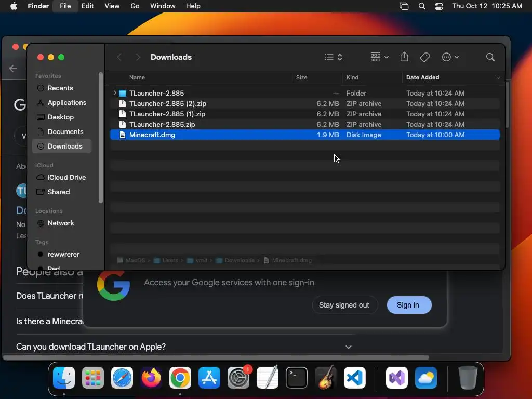Open the Go menu
This screenshot has width=532, height=399.
(x=135, y=6)
